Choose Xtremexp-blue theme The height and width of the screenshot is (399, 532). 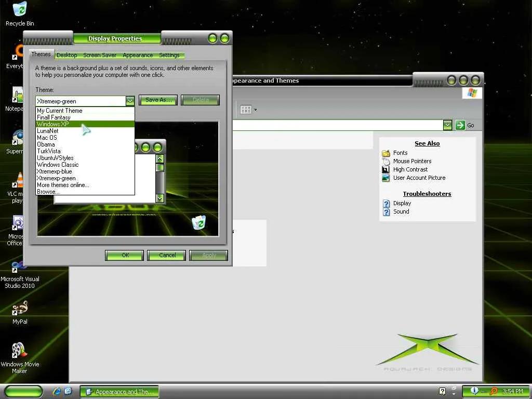coord(85,171)
